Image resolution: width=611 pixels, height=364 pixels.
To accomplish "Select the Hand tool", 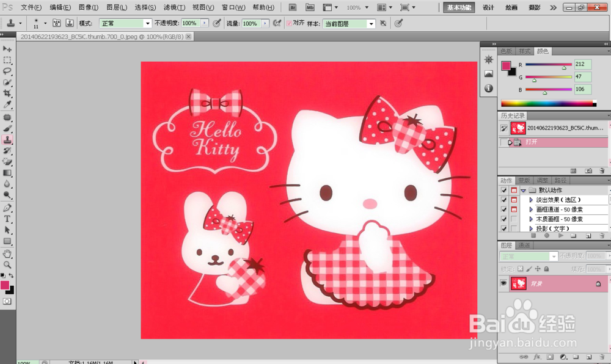I will [x=7, y=254].
